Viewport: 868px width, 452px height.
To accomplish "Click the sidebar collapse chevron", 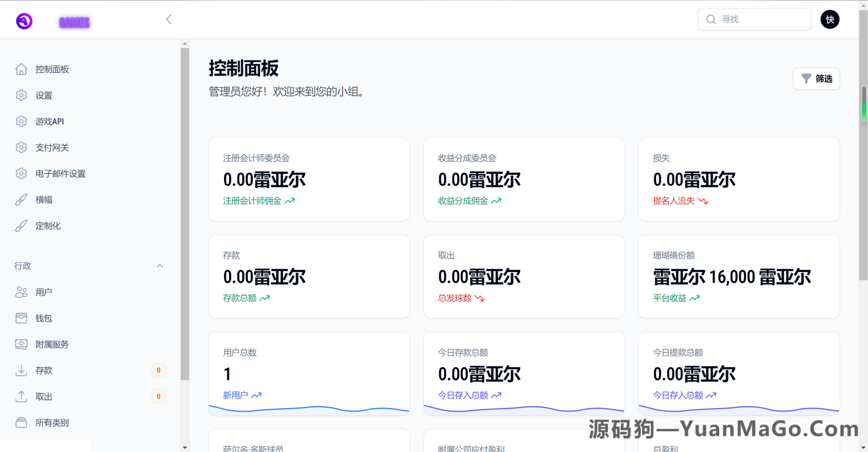I will (168, 19).
